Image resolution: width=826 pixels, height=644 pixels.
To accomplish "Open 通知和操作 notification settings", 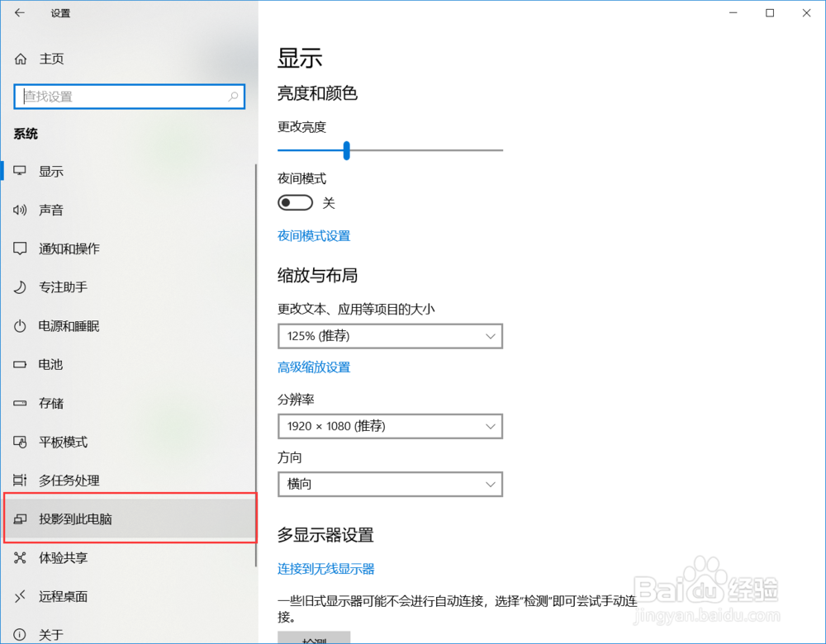I will 66,249.
